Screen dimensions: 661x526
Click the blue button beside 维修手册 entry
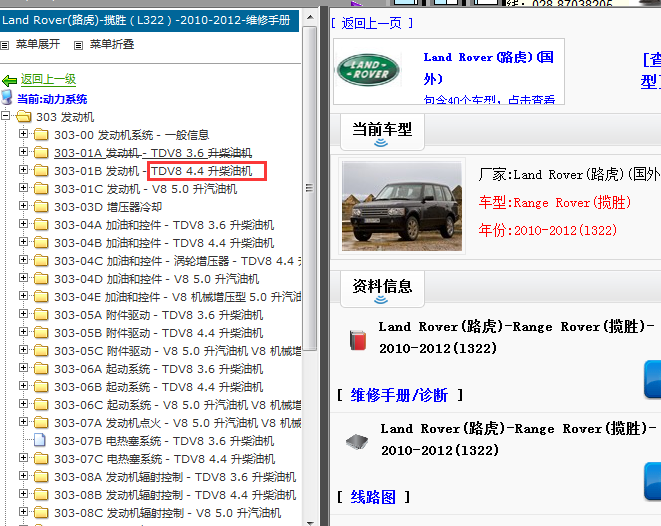652,379
